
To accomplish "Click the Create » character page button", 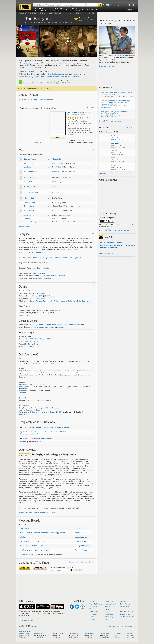I will pos(76,570).
